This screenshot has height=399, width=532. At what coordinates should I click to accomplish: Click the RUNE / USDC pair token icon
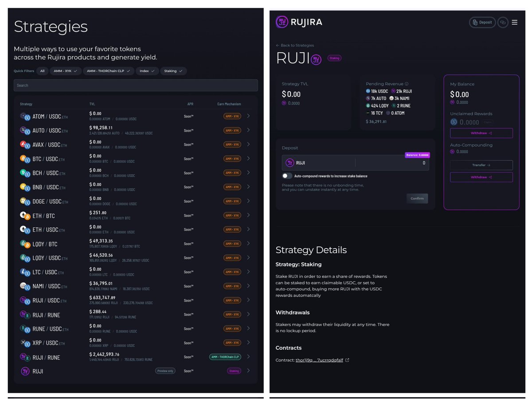click(25, 329)
